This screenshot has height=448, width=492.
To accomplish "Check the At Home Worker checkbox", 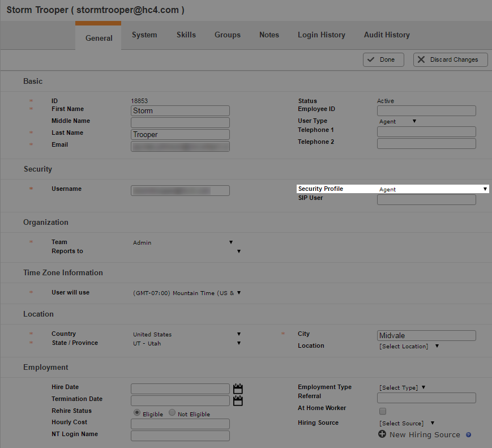I will (x=383, y=411).
